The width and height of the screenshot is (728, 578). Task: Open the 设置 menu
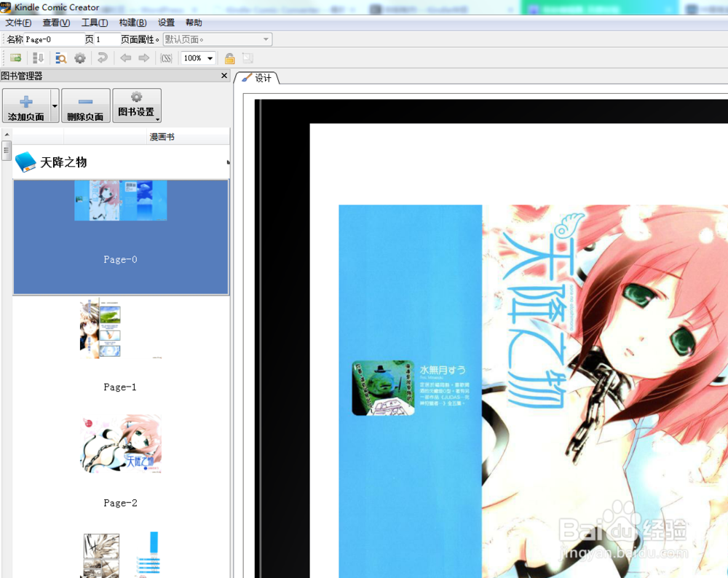pyautogui.click(x=166, y=23)
